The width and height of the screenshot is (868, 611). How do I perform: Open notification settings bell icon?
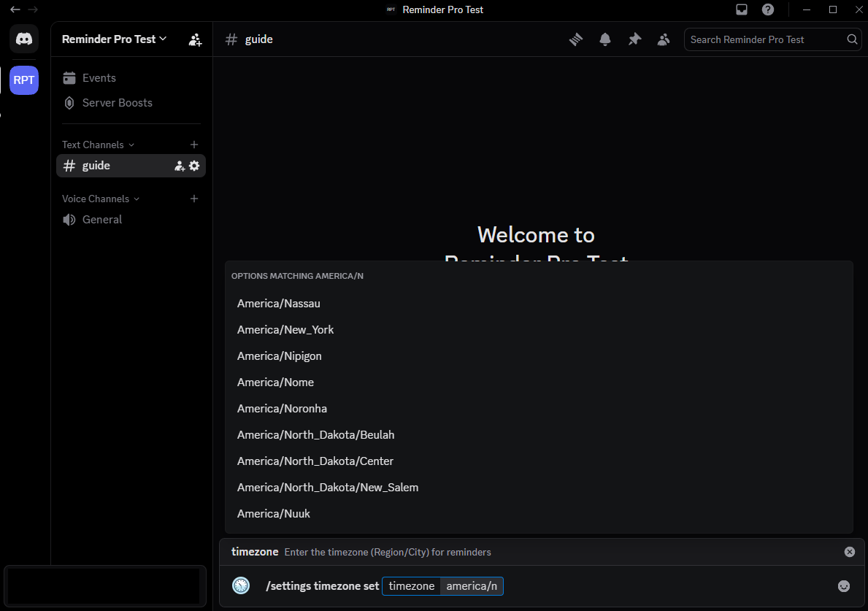coord(605,39)
